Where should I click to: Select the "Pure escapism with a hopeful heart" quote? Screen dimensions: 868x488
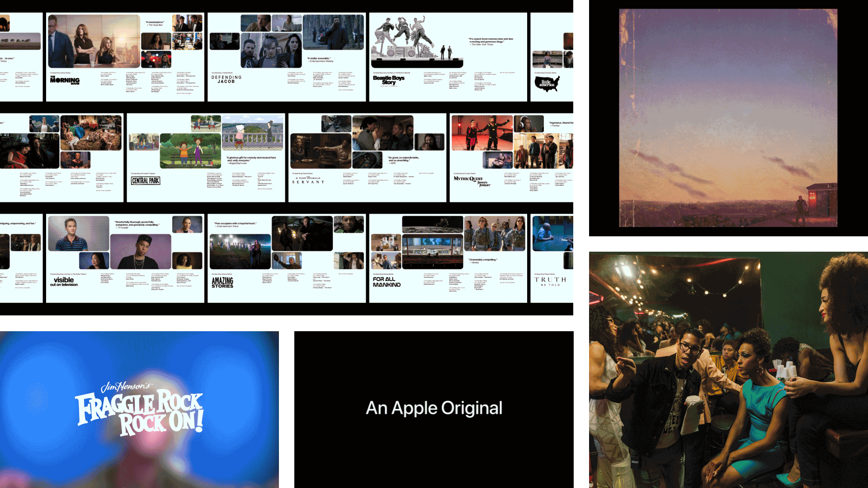tap(235, 225)
